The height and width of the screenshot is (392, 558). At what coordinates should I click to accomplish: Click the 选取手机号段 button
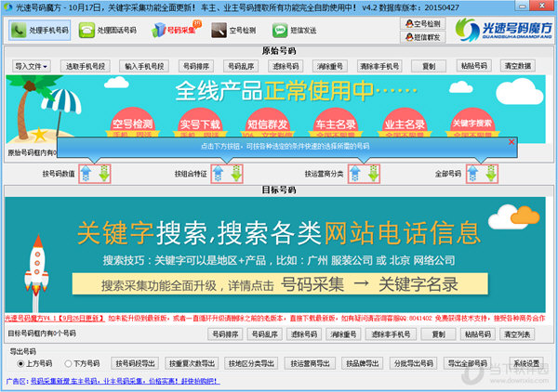(86, 66)
